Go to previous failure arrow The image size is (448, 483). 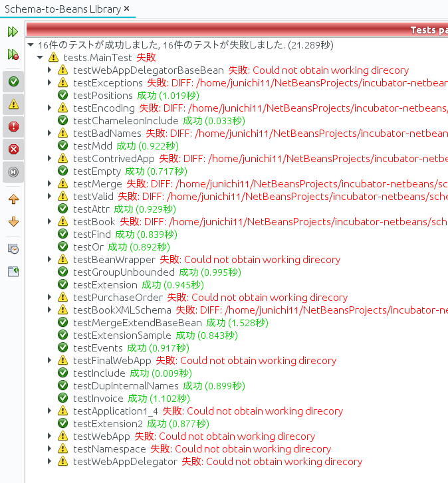click(13, 199)
